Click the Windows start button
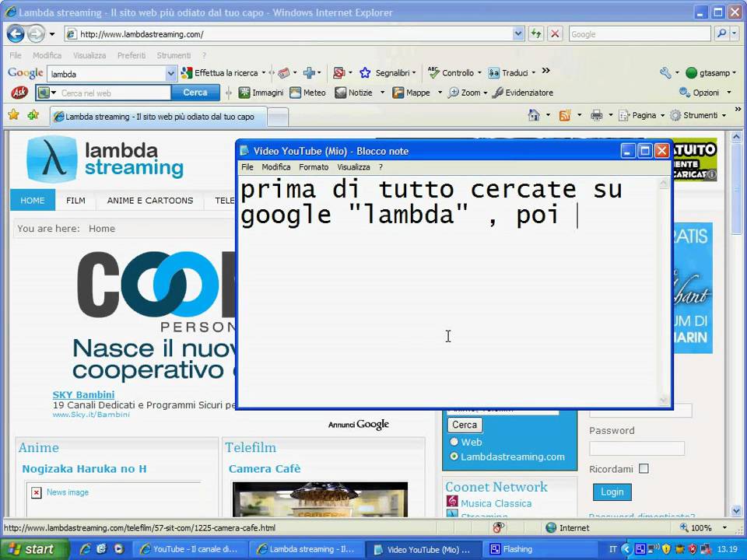Image resolution: width=747 pixels, height=560 pixels. pyautogui.click(x=34, y=549)
